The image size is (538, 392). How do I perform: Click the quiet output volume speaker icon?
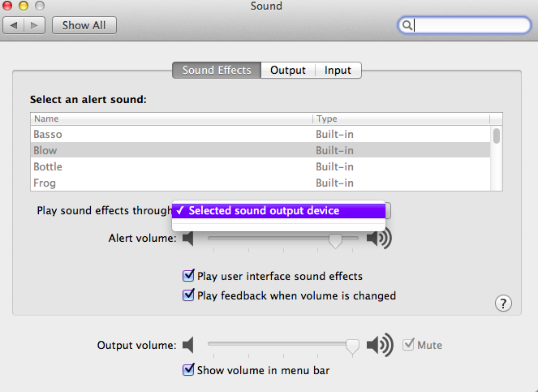click(188, 346)
